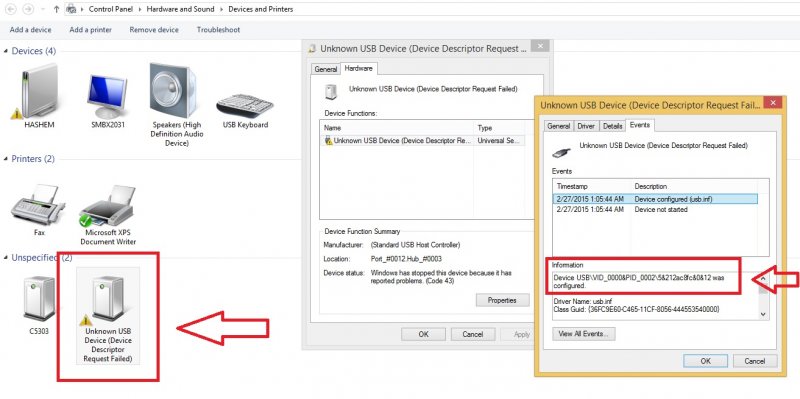Viewport: 800px width, 399px height.
Task: Click the Properties button
Action: click(502, 300)
